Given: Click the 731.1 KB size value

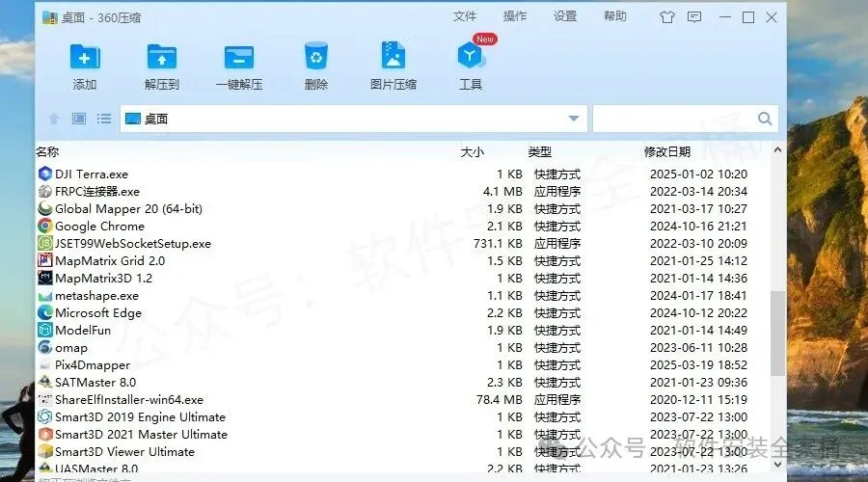Looking at the screenshot, I should tap(498, 244).
